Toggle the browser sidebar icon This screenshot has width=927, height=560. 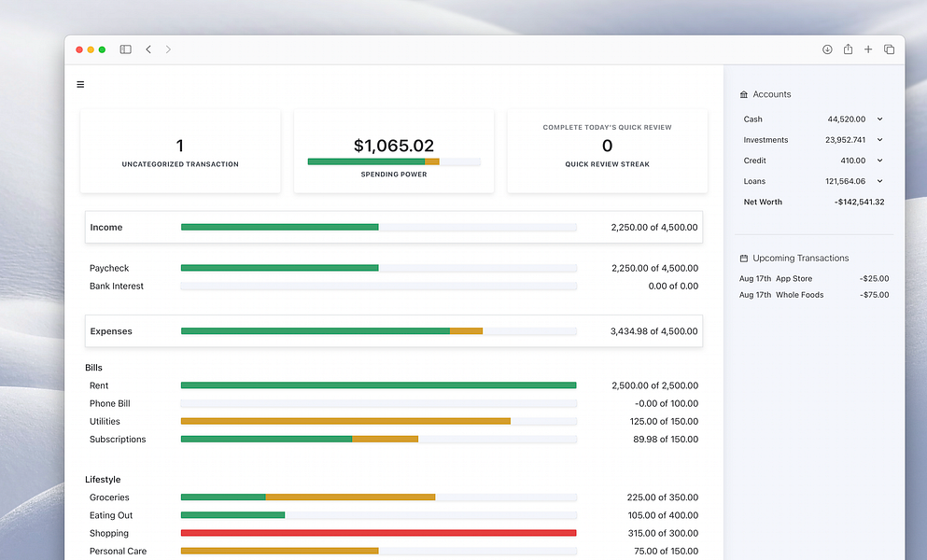tap(125, 49)
